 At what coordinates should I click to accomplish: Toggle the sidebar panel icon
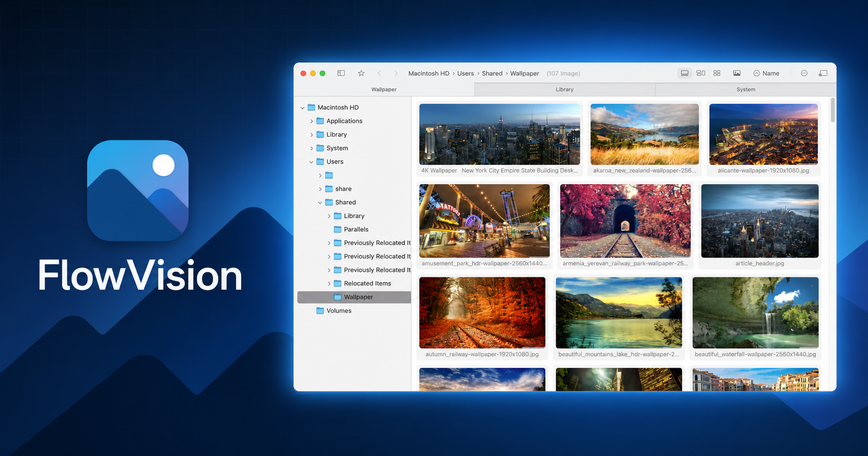pos(341,73)
